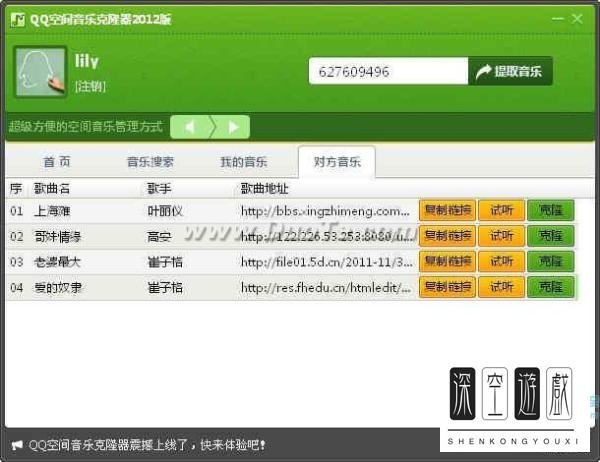Select the 对方音乐 tab
600x462 pixels.
[337, 162]
